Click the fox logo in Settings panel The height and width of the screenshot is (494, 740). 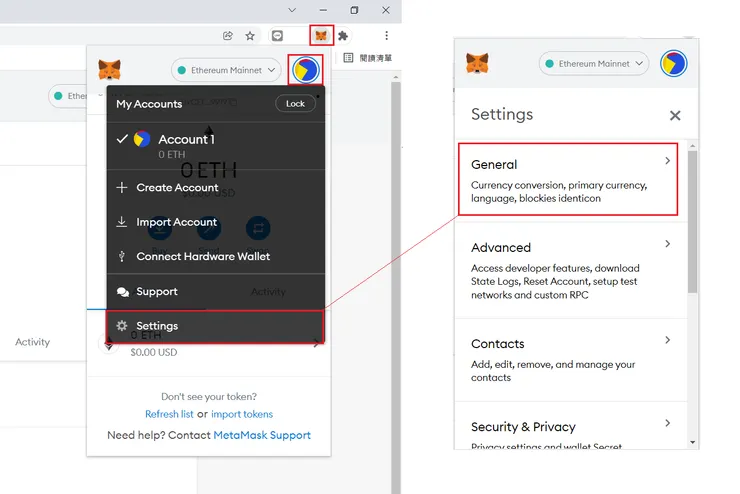point(477,63)
